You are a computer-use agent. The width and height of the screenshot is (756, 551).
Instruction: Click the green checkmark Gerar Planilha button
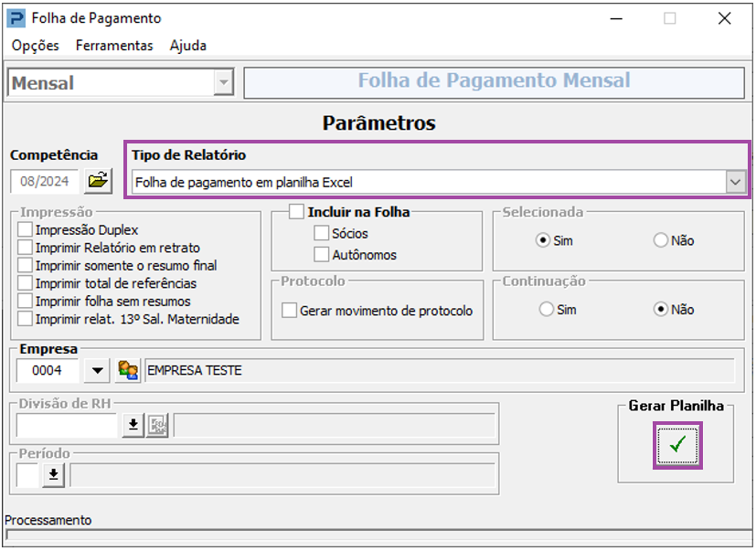(x=677, y=445)
